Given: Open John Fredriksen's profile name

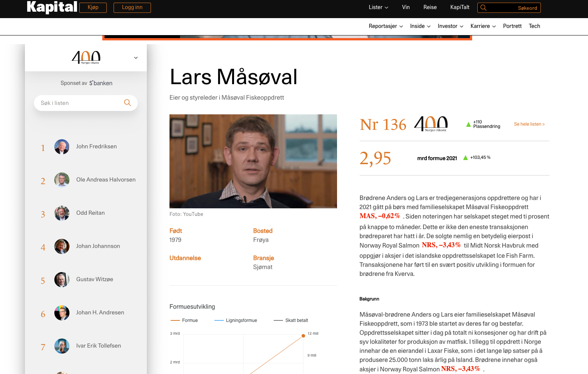Looking at the screenshot, I should point(96,146).
